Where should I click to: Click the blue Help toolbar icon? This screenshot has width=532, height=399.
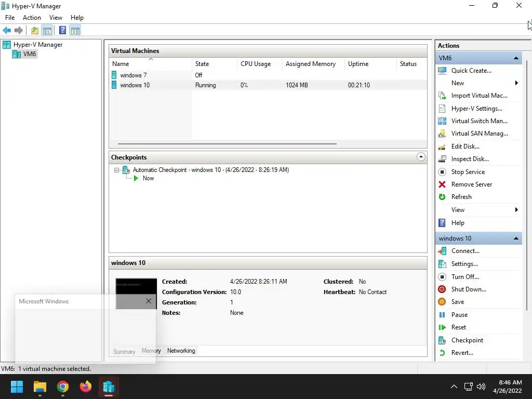pos(62,31)
